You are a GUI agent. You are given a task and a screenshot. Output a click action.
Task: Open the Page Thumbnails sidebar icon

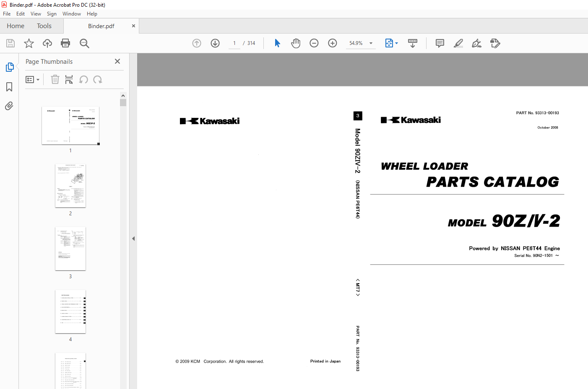pos(9,67)
